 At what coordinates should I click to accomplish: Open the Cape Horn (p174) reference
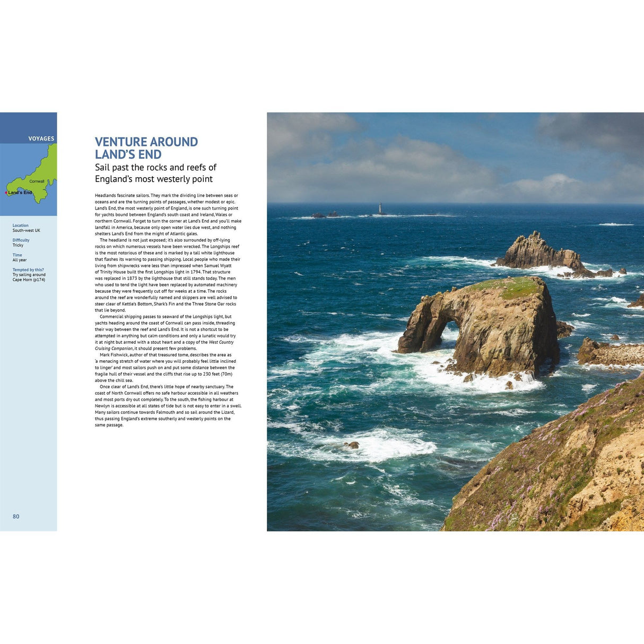tap(29, 280)
